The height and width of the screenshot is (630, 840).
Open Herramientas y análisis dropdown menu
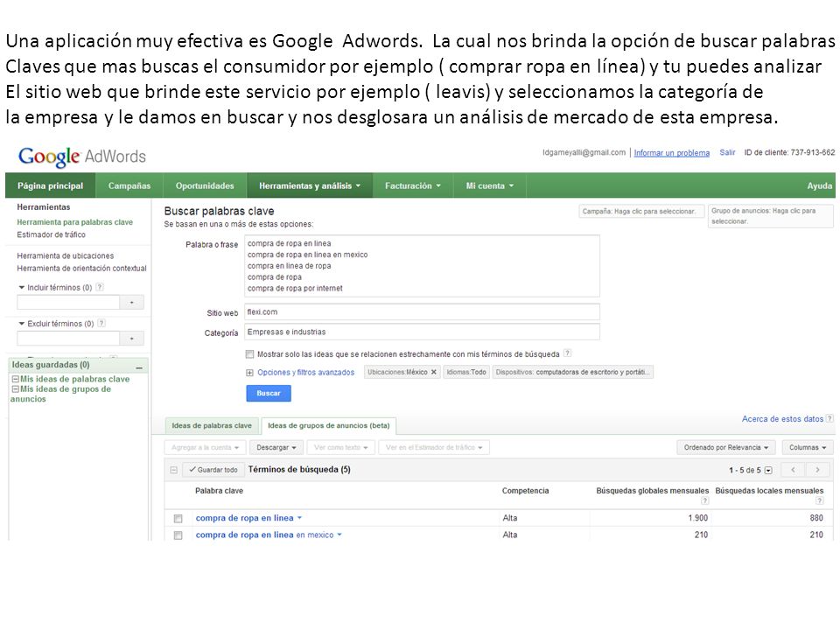pyautogui.click(x=310, y=185)
